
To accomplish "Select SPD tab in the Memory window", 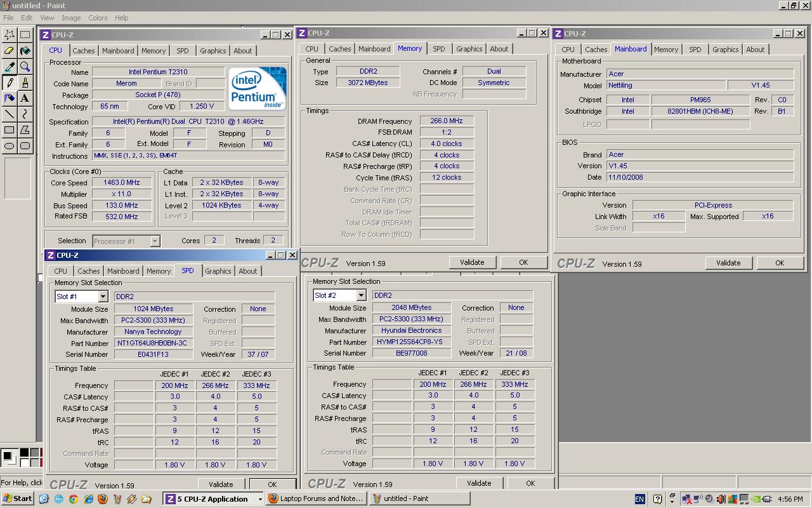I will point(438,49).
